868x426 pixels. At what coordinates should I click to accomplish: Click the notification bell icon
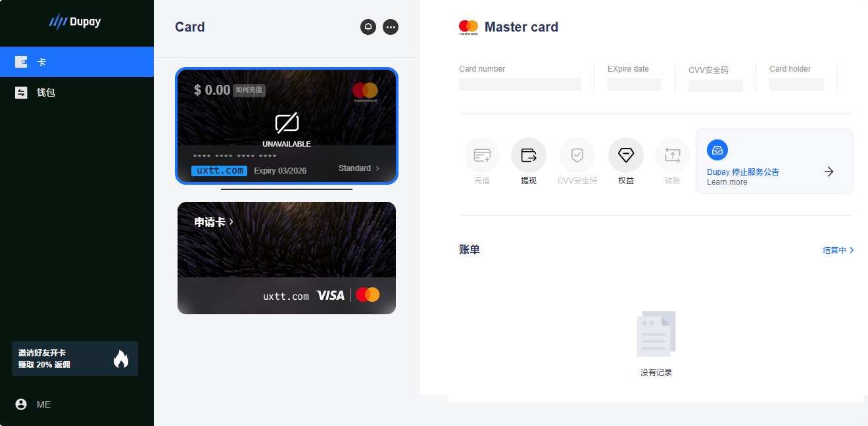368,27
